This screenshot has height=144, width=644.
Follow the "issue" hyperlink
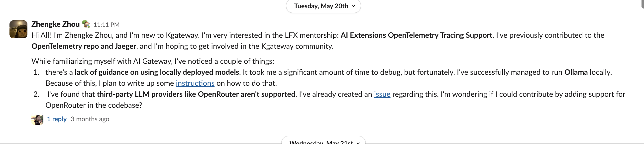coord(382,94)
